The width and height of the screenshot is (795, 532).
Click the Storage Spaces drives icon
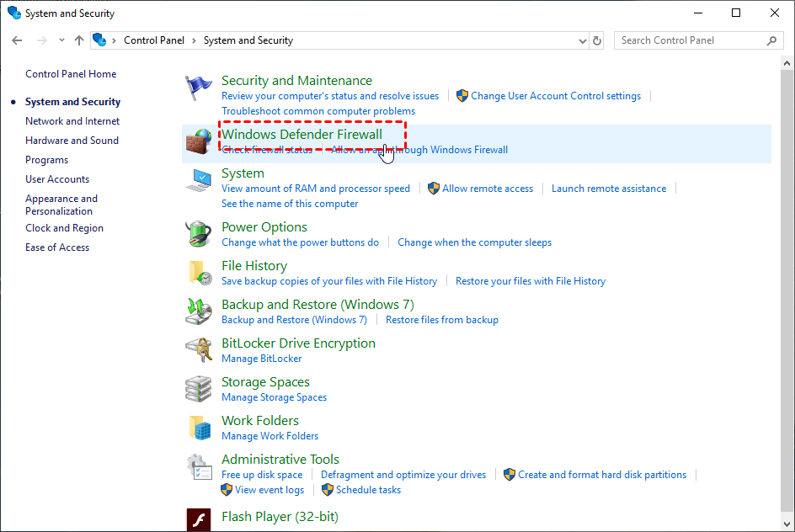point(199,389)
